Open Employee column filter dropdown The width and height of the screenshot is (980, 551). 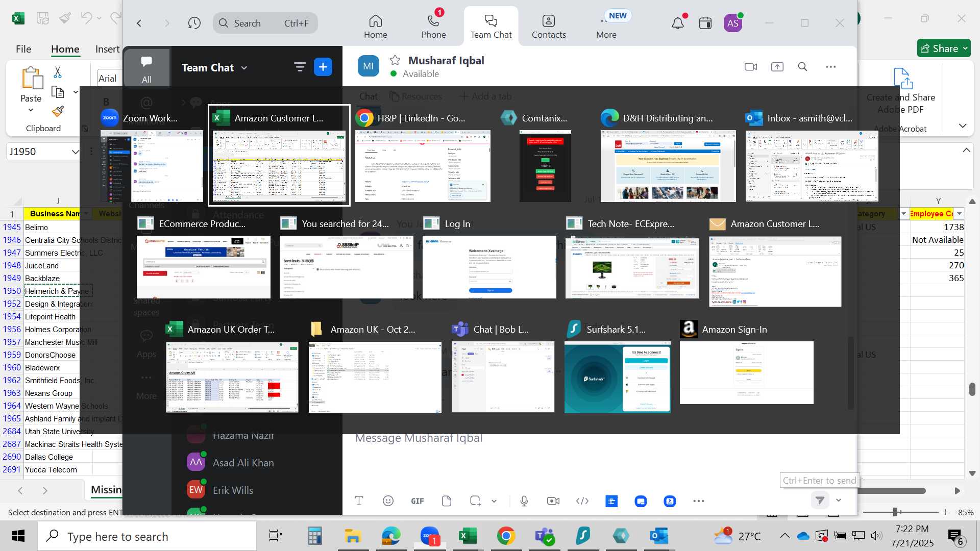pos(959,214)
